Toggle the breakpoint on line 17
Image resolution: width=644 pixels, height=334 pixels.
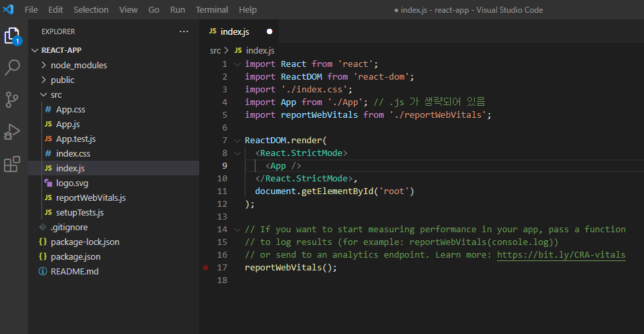click(x=206, y=267)
